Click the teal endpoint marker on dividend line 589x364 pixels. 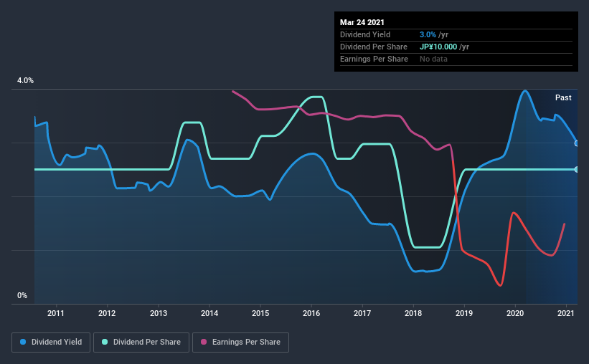(576, 170)
